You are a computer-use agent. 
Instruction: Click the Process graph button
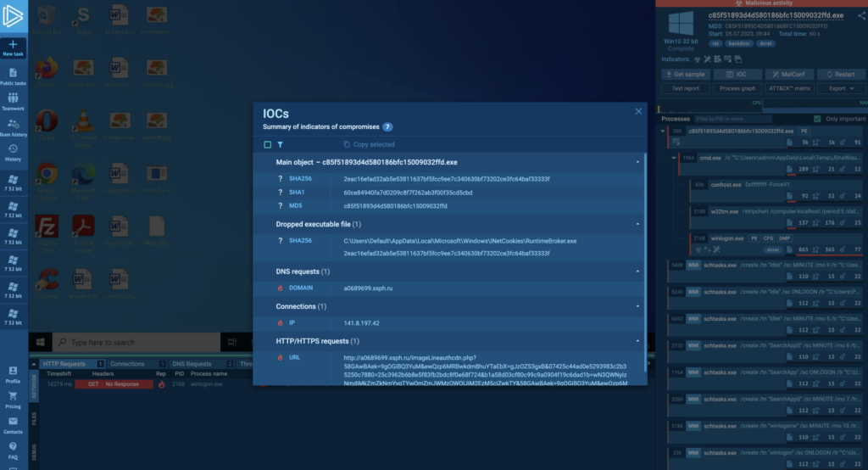point(737,88)
